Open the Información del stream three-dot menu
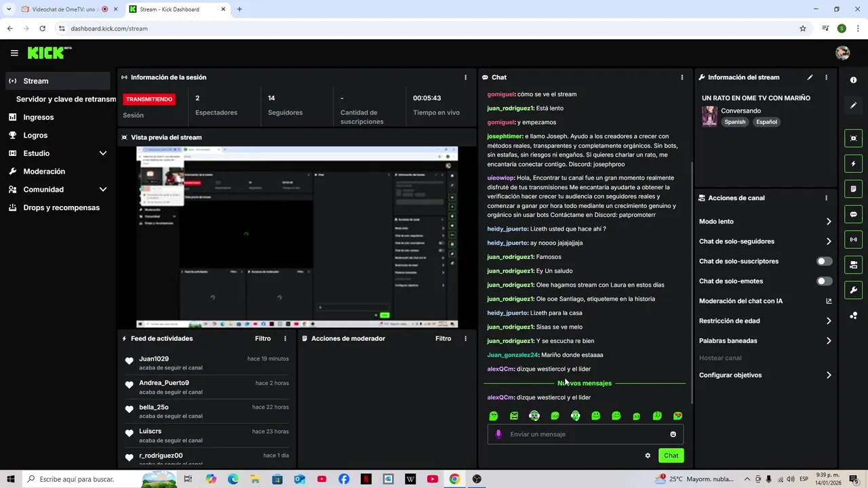This screenshot has height=488, width=868. (826, 77)
